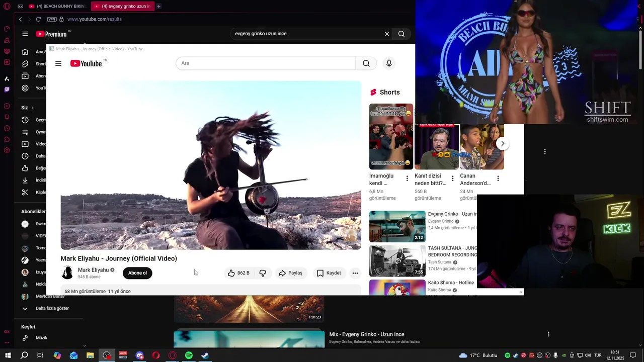
Task: Open the hamburger menu in the Mark Eliyahu popup window
Action: tap(58, 63)
